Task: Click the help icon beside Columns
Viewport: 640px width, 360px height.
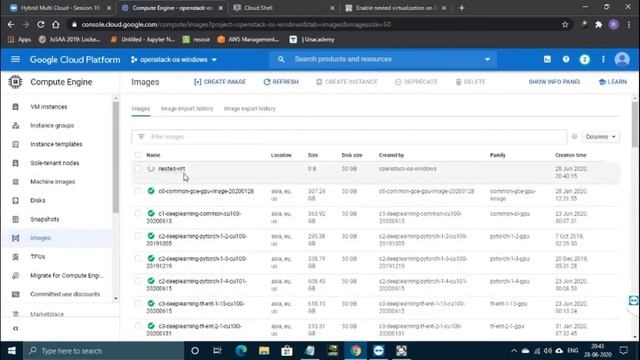Action: pyautogui.click(x=574, y=137)
